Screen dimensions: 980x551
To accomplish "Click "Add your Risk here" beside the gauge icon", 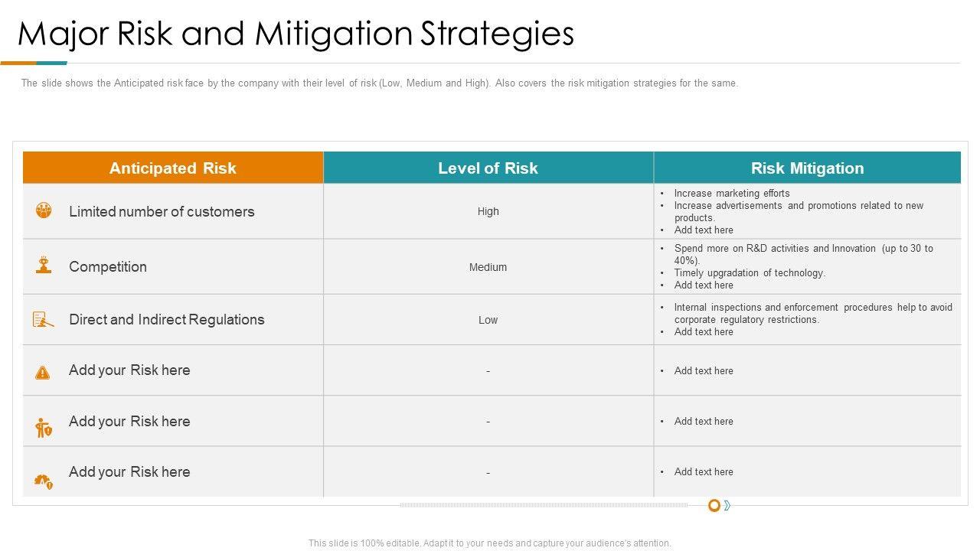I will point(129,472).
